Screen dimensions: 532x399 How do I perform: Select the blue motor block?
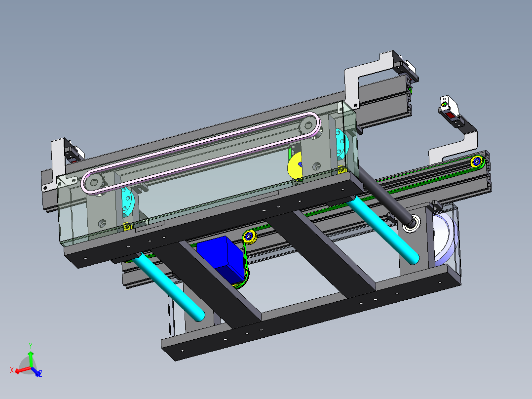(220, 260)
